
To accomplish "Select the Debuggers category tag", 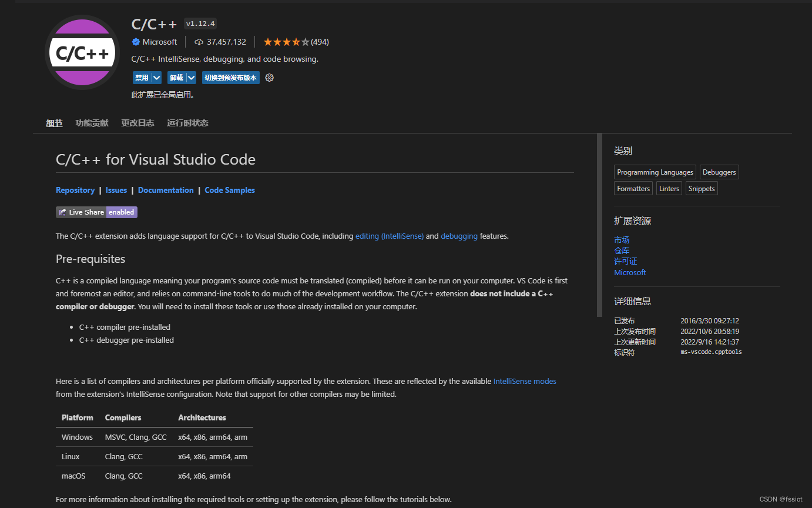I will click(x=719, y=172).
